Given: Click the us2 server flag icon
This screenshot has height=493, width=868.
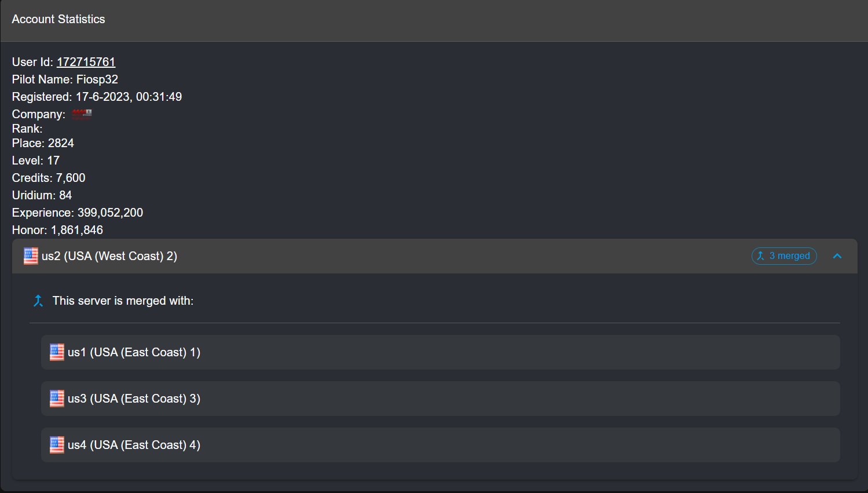Looking at the screenshot, I should 31,256.
